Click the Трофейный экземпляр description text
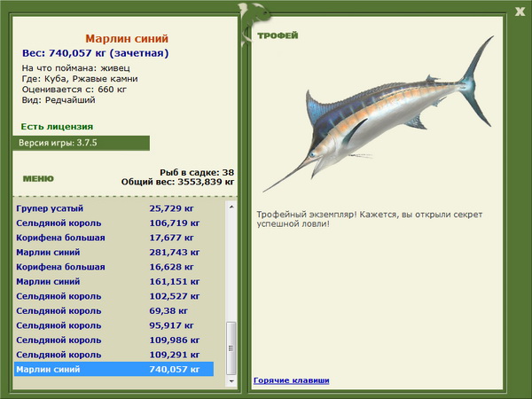This screenshot has width=532, height=399. point(370,219)
